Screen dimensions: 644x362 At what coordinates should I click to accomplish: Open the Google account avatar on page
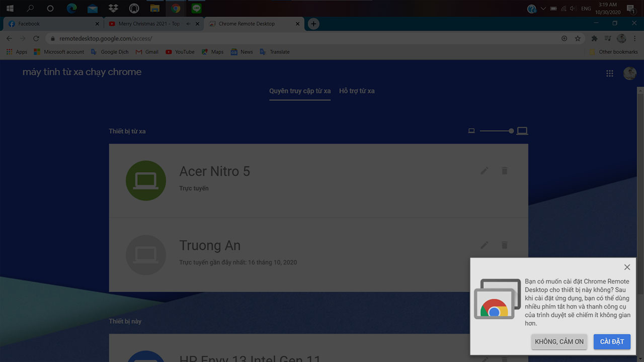pos(630,73)
